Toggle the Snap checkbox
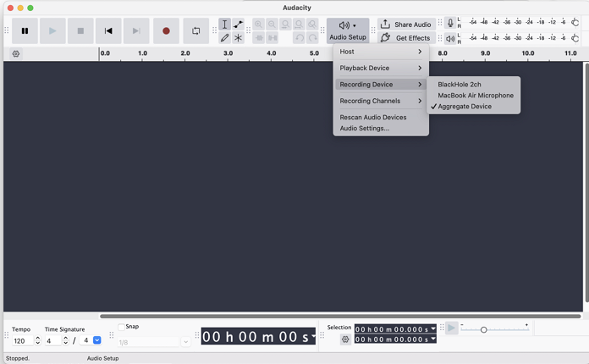Screen dimensions: 589x364 [x=121, y=327]
